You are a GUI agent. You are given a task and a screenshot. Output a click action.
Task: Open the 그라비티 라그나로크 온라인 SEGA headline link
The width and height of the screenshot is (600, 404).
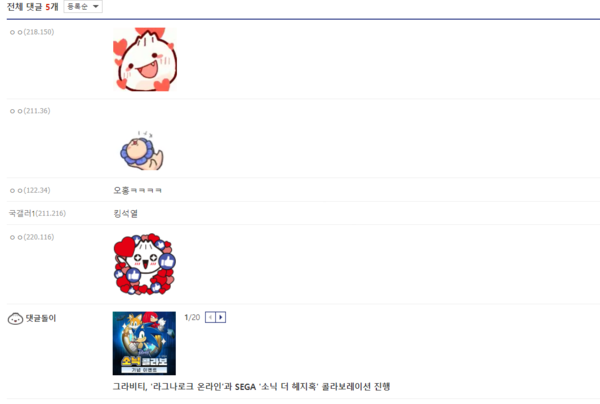coord(251,387)
